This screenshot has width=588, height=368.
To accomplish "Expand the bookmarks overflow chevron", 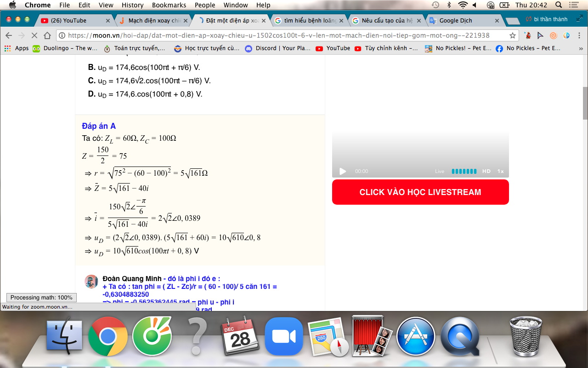I will pos(581,48).
